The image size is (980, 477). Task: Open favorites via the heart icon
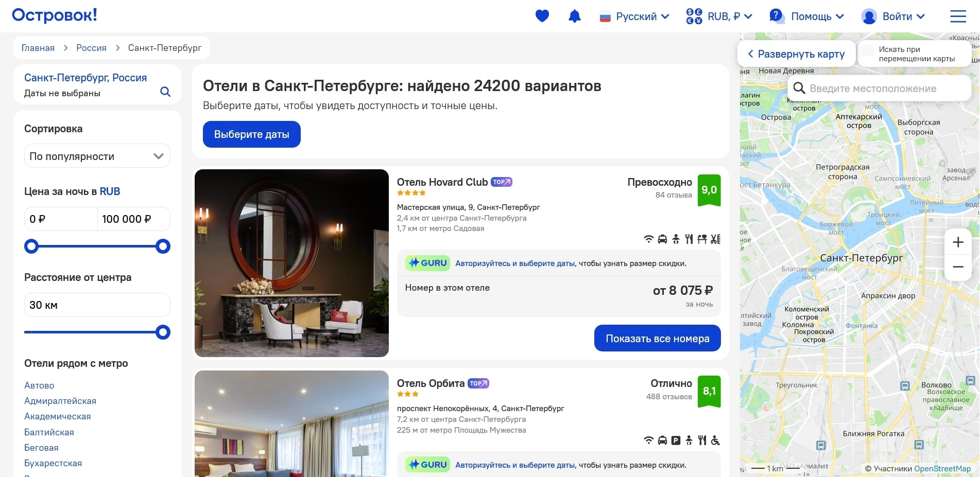pyautogui.click(x=542, y=16)
